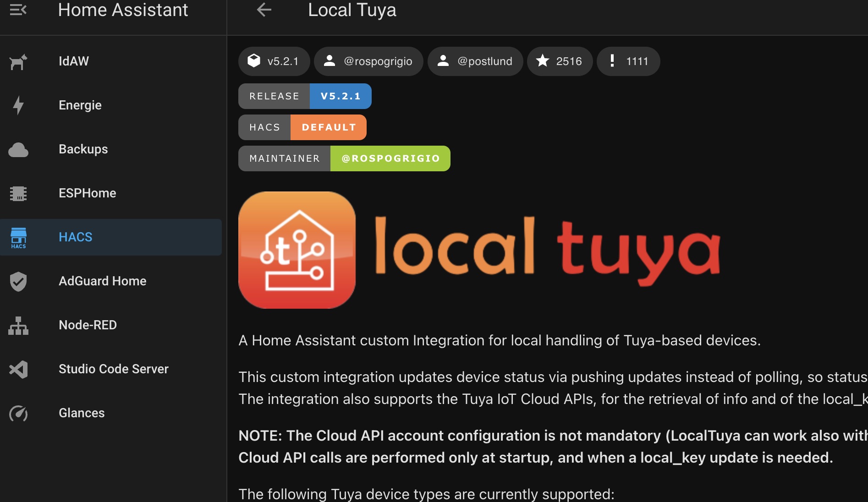Click the 1111 issues chip
The image size is (868, 502).
click(628, 61)
